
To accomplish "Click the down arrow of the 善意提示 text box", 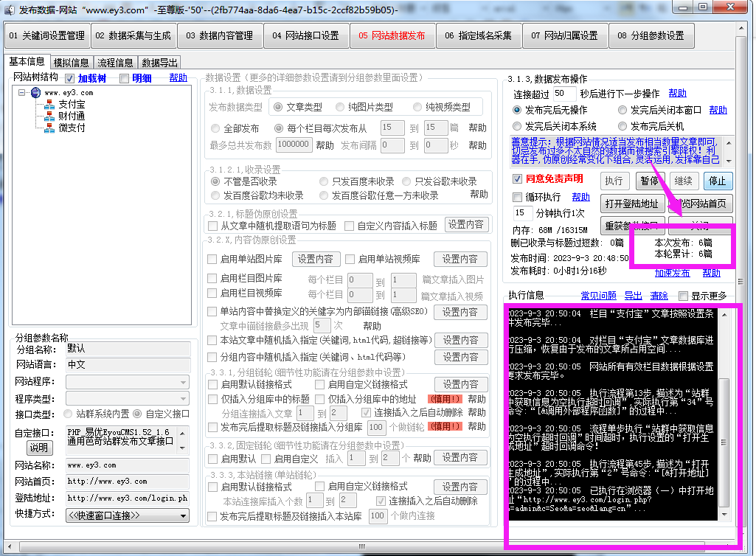I will click(x=729, y=161).
